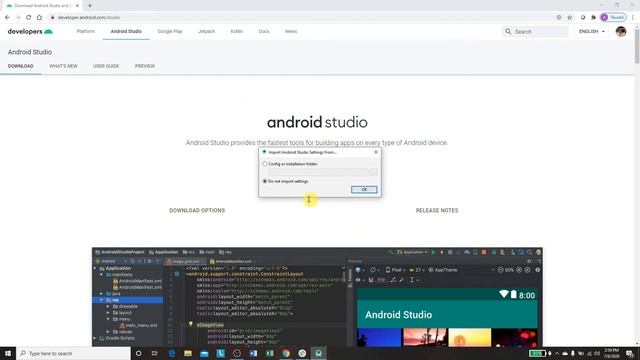Open the Windows Start menu
Viewport: 640px width, 360px height.
8,353
